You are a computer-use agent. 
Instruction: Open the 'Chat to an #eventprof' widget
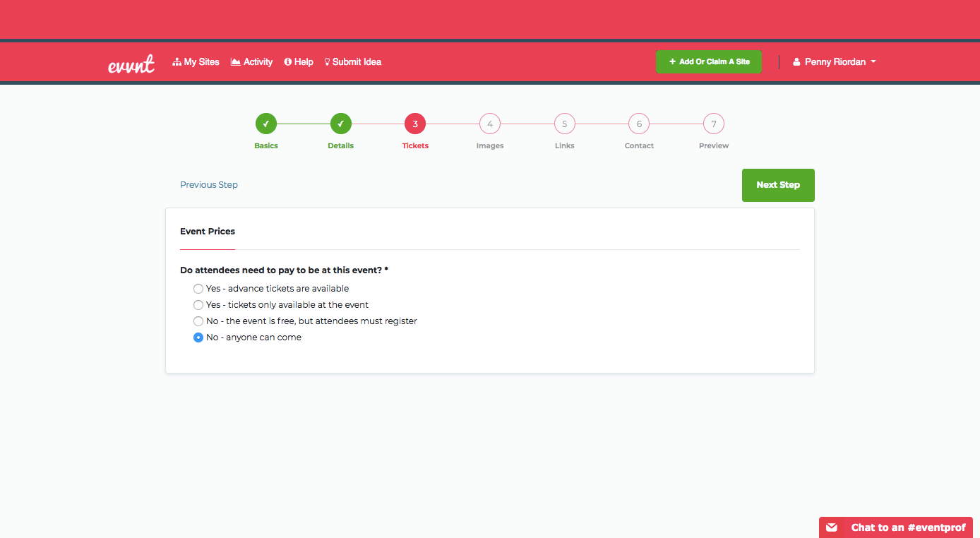(x=896, y=527)
